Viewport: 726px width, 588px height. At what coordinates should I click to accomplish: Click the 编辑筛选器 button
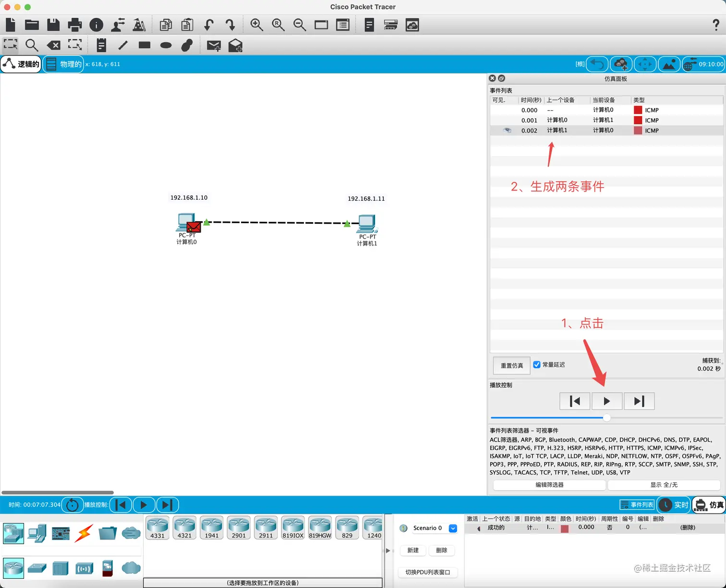[549, 485]
